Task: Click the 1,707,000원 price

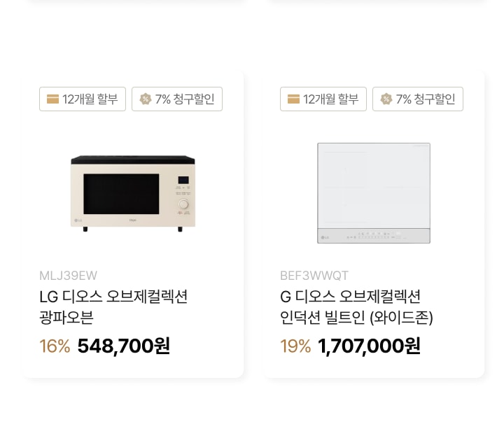Action: pos(369,346)
